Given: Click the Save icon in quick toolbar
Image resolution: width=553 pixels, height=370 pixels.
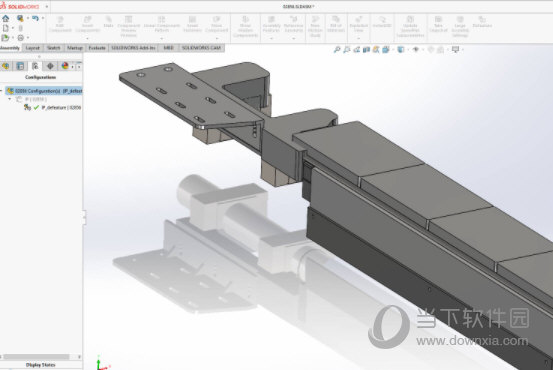Looking at the screenshot, I should pyautogui.click(x=20, y=18).
